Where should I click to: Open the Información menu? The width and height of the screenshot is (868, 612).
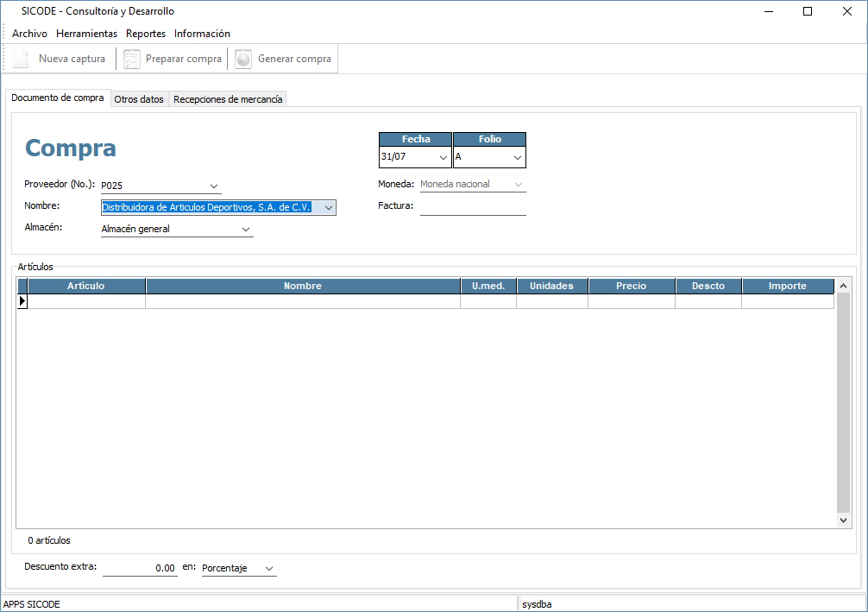tap(202, 34)
